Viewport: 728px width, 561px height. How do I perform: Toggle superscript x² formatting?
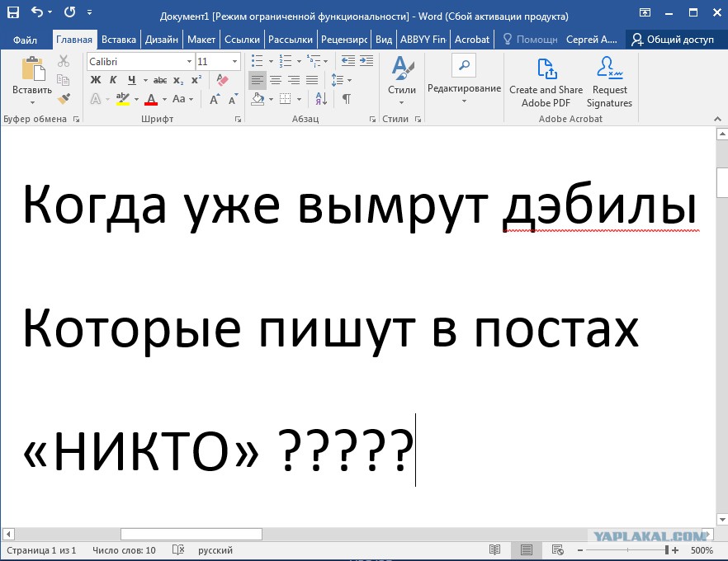pos(196,80)
